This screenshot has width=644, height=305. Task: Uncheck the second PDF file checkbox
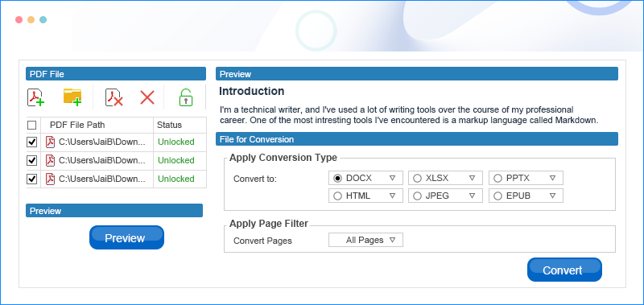click(31, 160)
